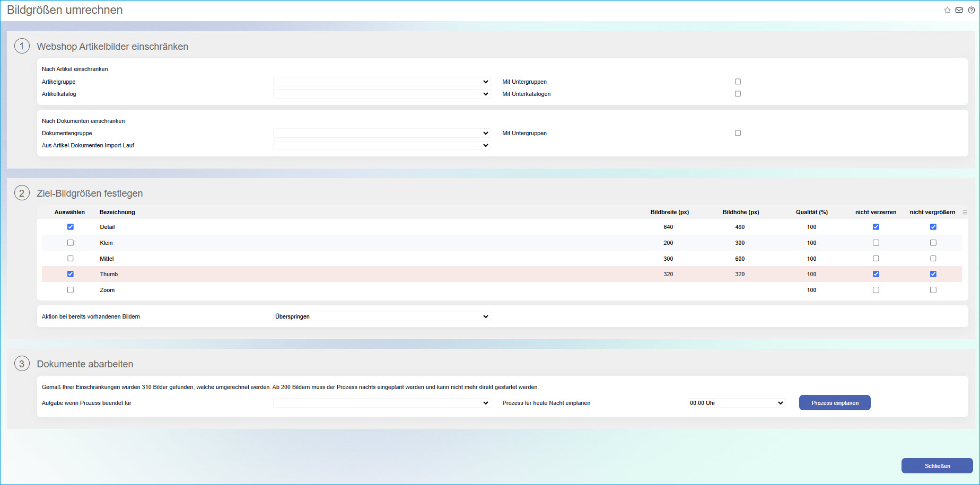Click the favorite star icon
Viewport: 980px width, 485px height.
click(947, 10)
